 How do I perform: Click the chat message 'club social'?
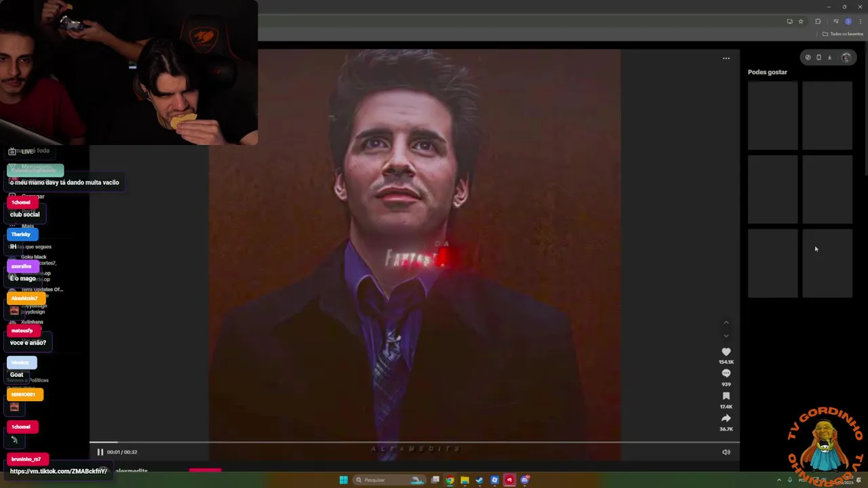pyautogui.click(x=24, y=214)
